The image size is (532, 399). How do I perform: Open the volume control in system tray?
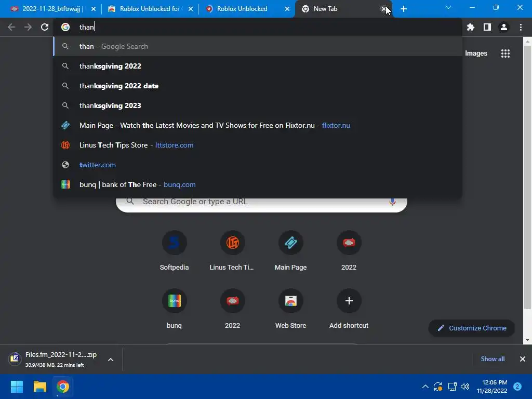[x=465, y=387]
